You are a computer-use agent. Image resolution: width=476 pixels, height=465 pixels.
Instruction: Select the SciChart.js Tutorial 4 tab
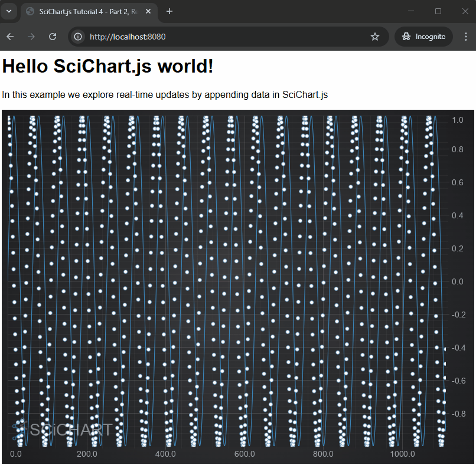pyautogui.click(x=83, y=11)
